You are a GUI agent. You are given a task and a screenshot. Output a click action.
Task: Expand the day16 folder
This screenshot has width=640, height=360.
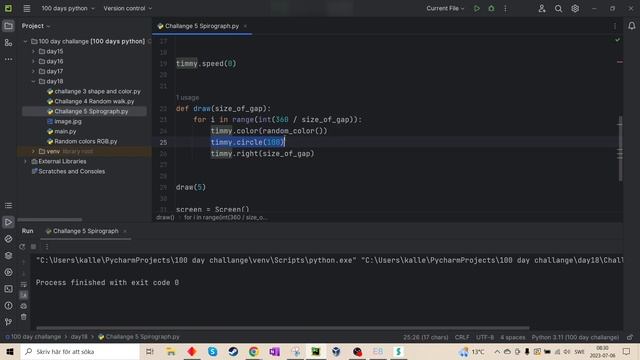pos(33,61)
